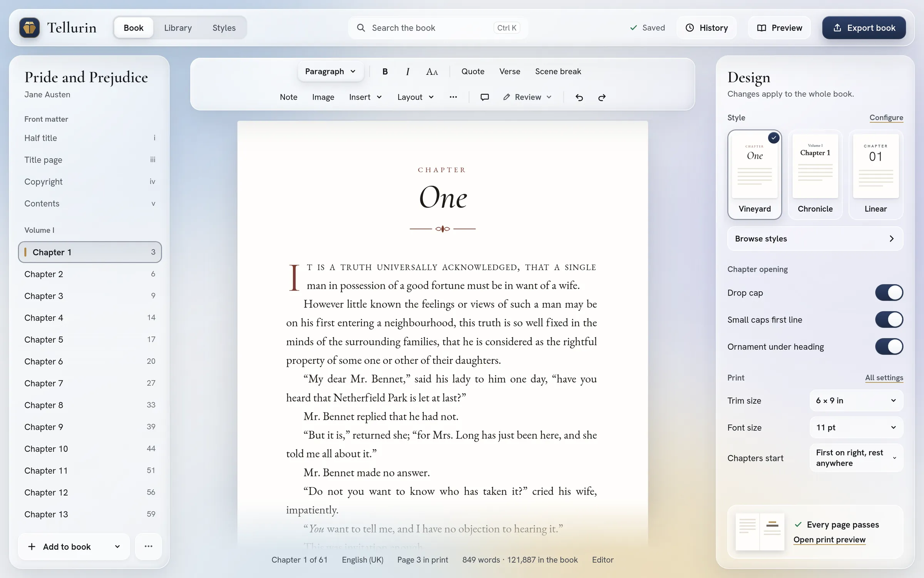Open the Chapters start dropdown
The image size is (924, 578).
(x=856, y=458)
